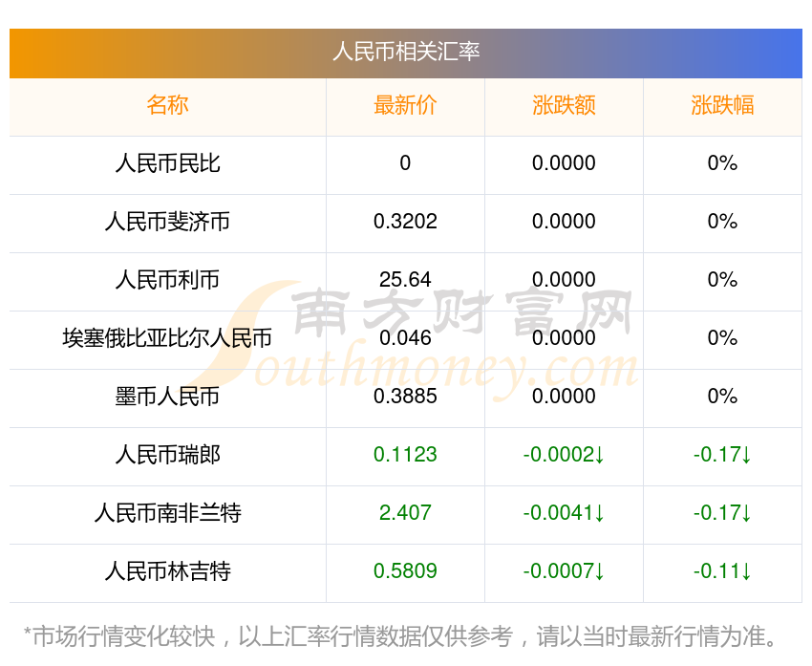The width and height of the screenshot is (812, 666).
Task: Select the 人民币瑞郎 row name
Action: click(167, 455)
